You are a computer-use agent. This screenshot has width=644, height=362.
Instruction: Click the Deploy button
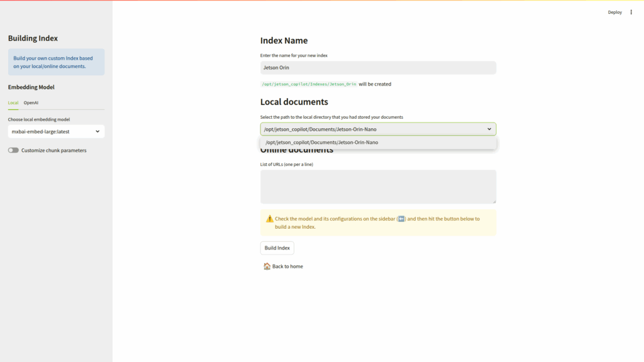pos(614,12)
